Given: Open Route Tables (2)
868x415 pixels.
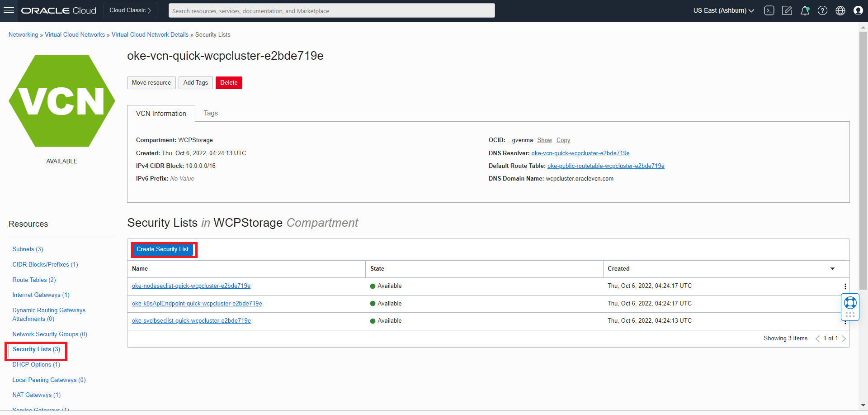Looking at the screenshot, I should click(x=34, y=280).
